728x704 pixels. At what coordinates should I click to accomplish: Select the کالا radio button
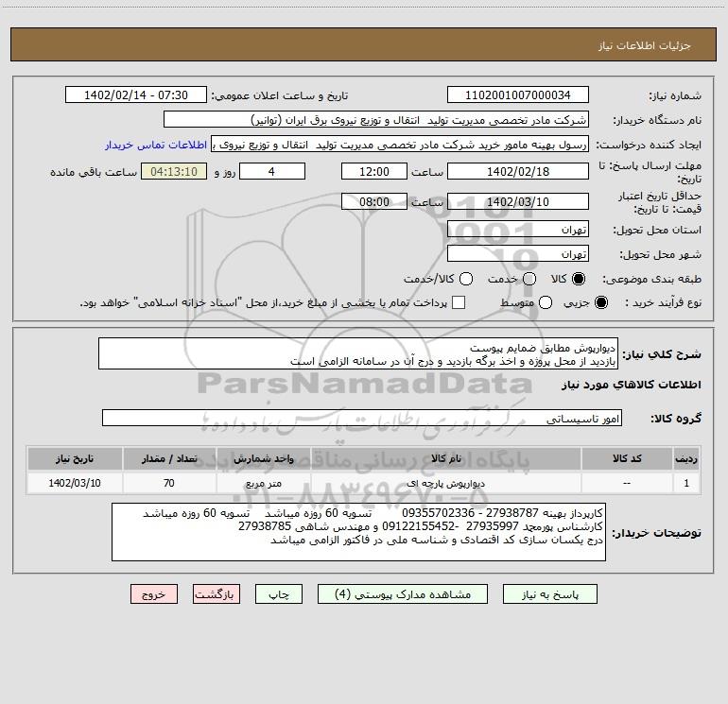click(x=579, y=279)
